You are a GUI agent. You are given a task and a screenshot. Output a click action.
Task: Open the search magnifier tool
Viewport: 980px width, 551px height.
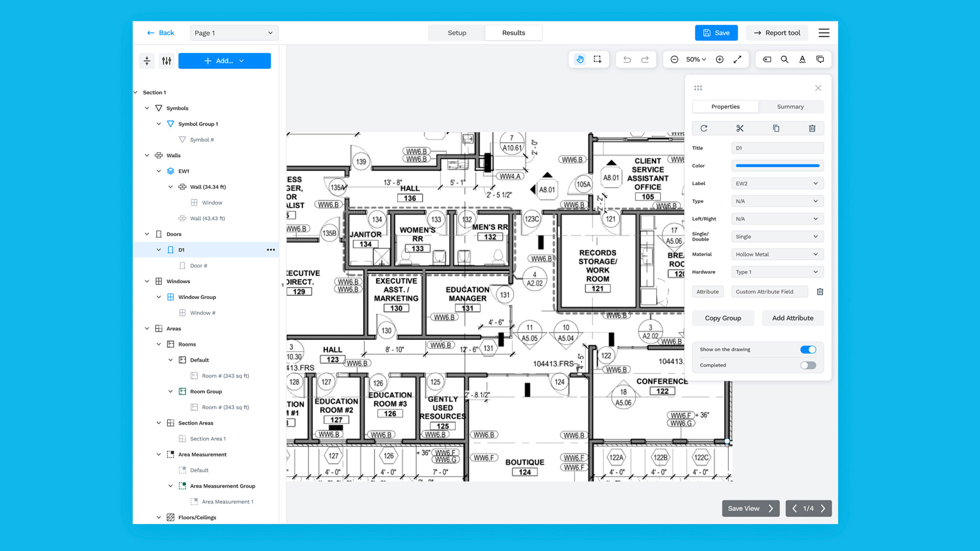click(x=785, y=60)
